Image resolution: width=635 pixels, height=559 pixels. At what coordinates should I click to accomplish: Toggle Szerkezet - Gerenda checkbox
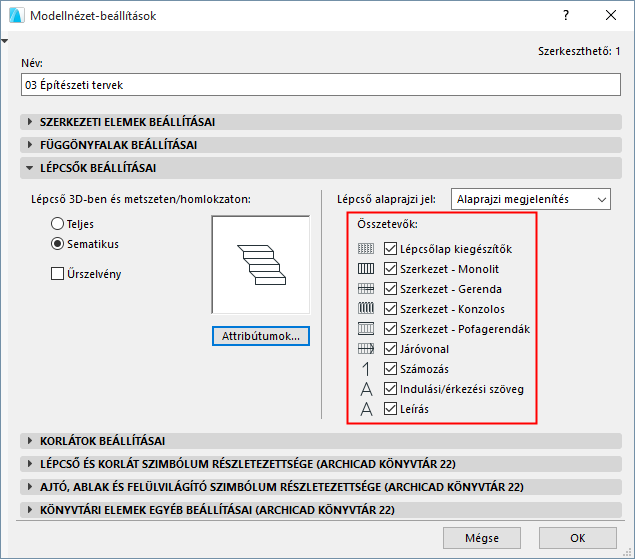coord(390,288)
